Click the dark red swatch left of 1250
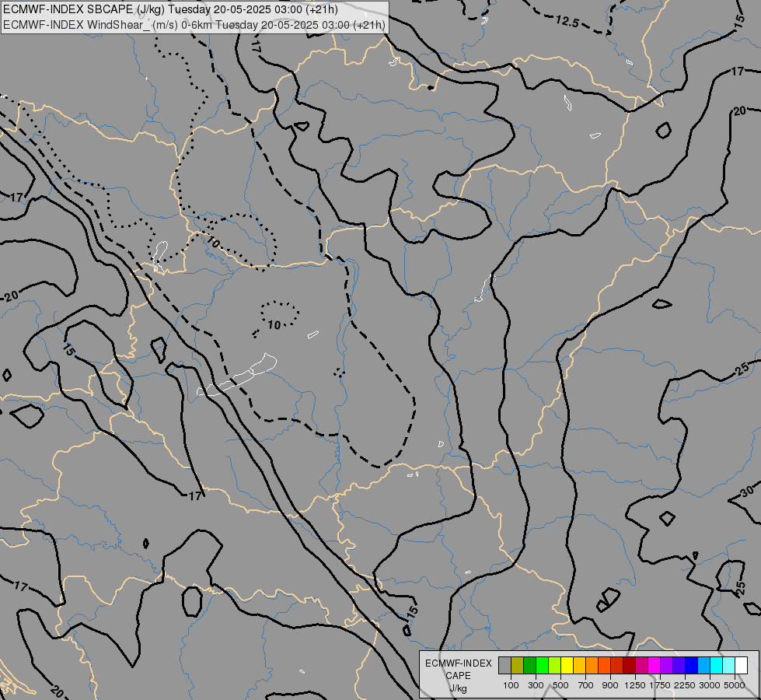 [630, 666]
